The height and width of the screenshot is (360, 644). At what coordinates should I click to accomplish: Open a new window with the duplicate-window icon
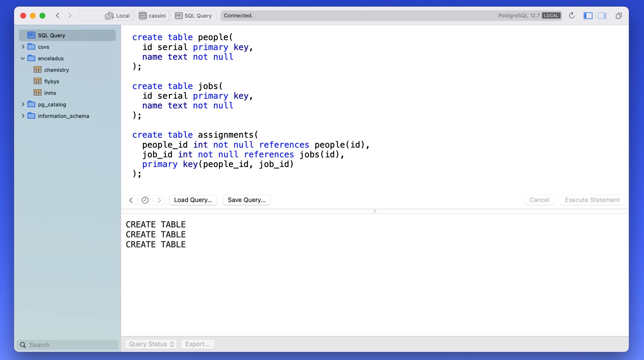click(619, 16)
